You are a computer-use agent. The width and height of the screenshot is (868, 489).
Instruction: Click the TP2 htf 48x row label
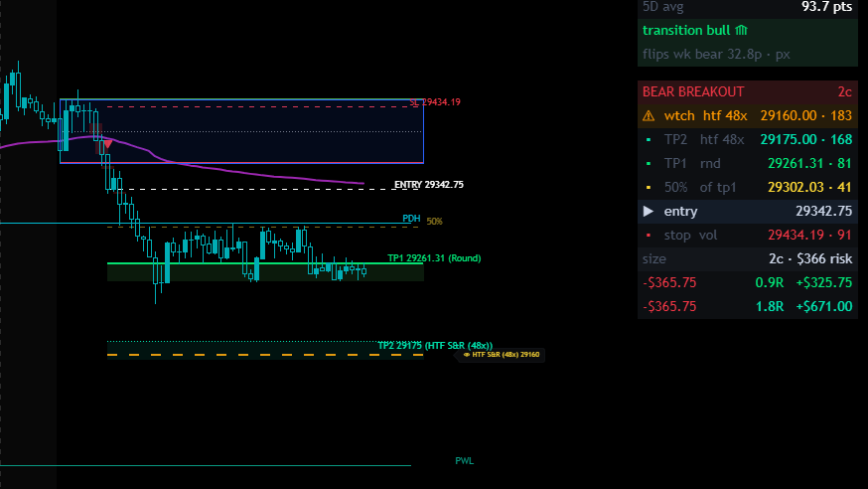click(x=703, y=139)
